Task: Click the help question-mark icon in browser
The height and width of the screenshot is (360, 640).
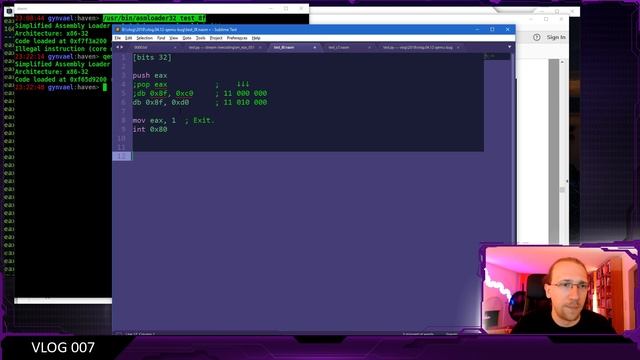Action: pyautogui.click(x=537, y=37)
